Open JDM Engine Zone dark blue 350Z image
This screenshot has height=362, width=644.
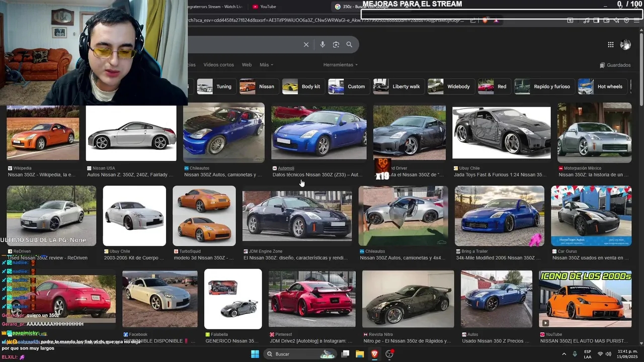pos(297,216)
